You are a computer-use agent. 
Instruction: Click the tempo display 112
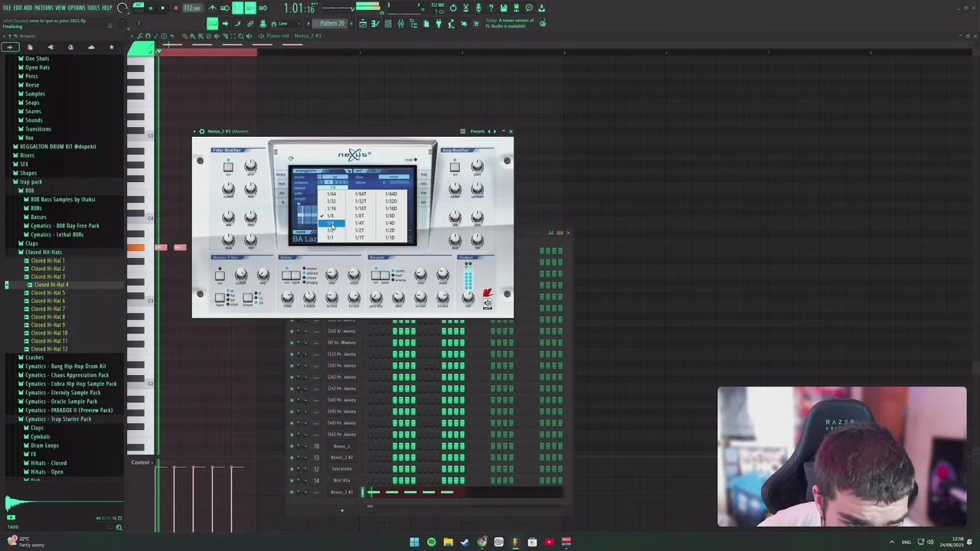[x=191, y=8]
